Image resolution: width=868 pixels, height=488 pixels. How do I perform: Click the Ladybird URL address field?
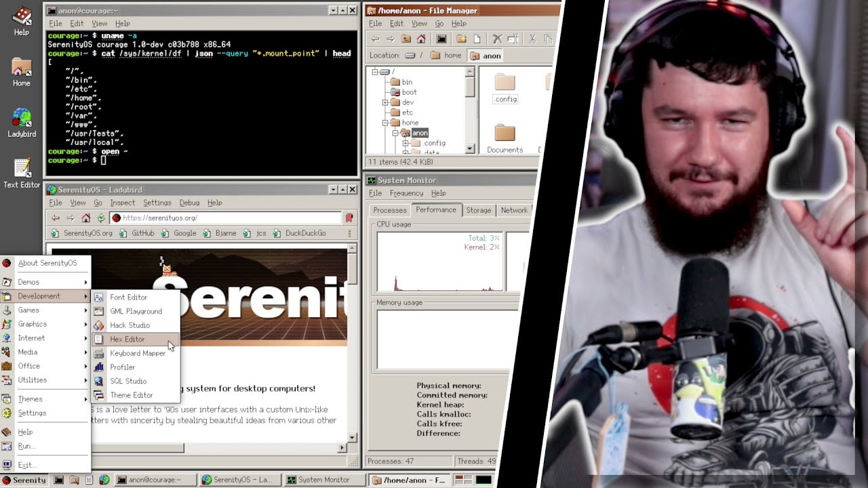click(226, 218)
